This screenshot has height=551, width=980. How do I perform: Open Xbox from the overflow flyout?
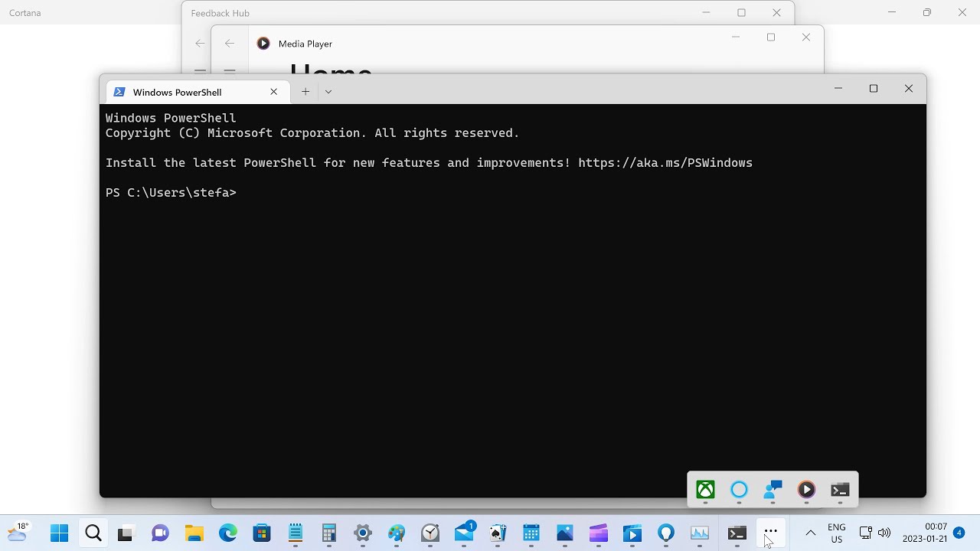click(705, 490)
